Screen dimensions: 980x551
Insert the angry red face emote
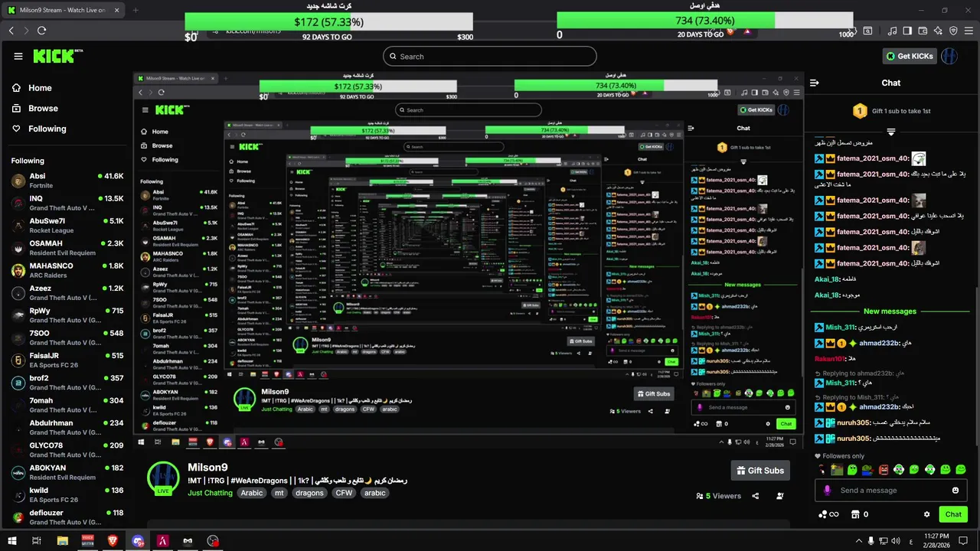coord(884,469)
